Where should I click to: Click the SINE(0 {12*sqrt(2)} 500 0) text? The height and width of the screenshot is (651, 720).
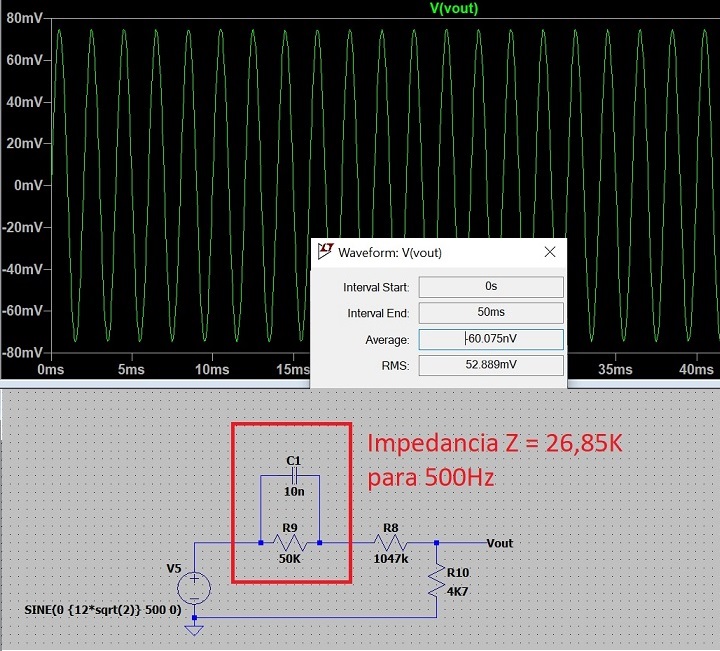point(103,610)
